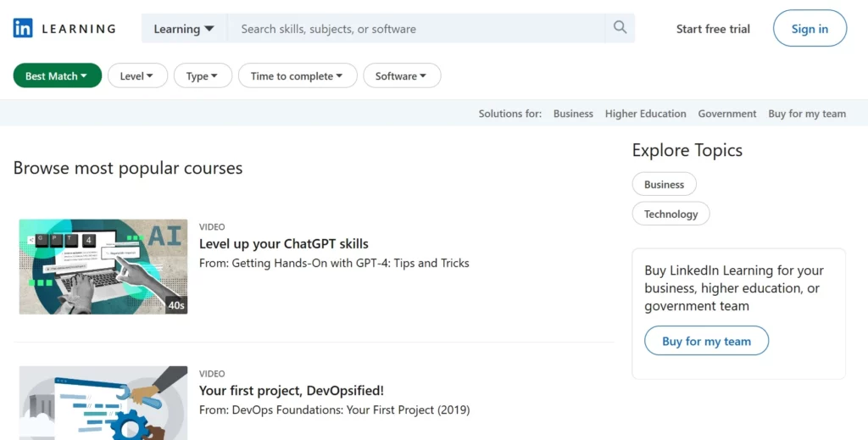This screenshot has height=440, width=868.
Task: Open DevOps Foundations course link
Action: coord(350,409)
